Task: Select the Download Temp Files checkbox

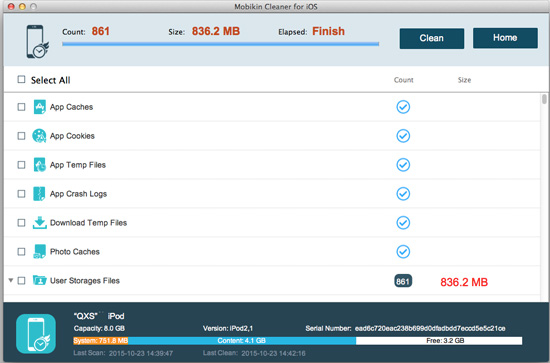Action: click(21, 223)
